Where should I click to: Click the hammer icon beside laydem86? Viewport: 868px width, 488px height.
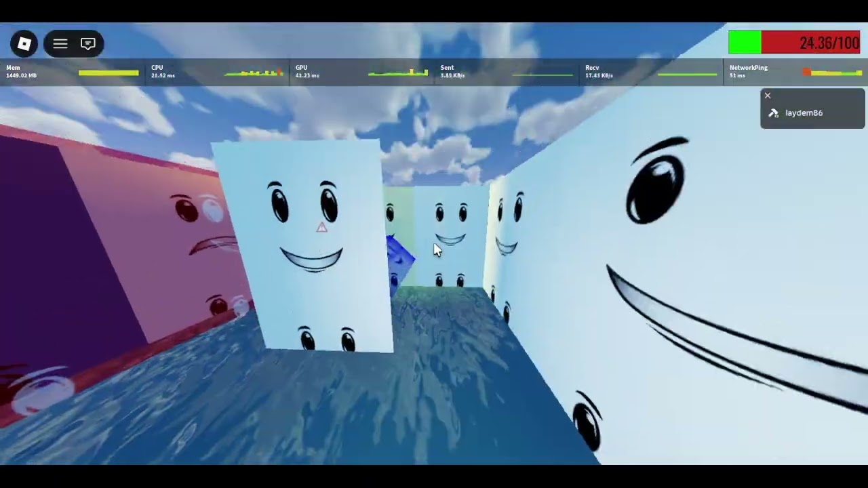tap(773, 113)
